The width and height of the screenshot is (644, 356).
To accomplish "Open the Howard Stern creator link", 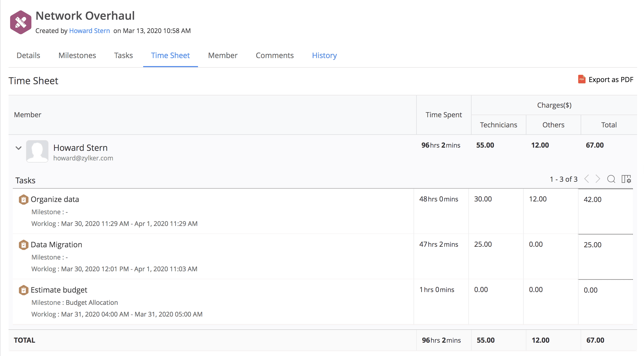I will (x=89, y=31).
